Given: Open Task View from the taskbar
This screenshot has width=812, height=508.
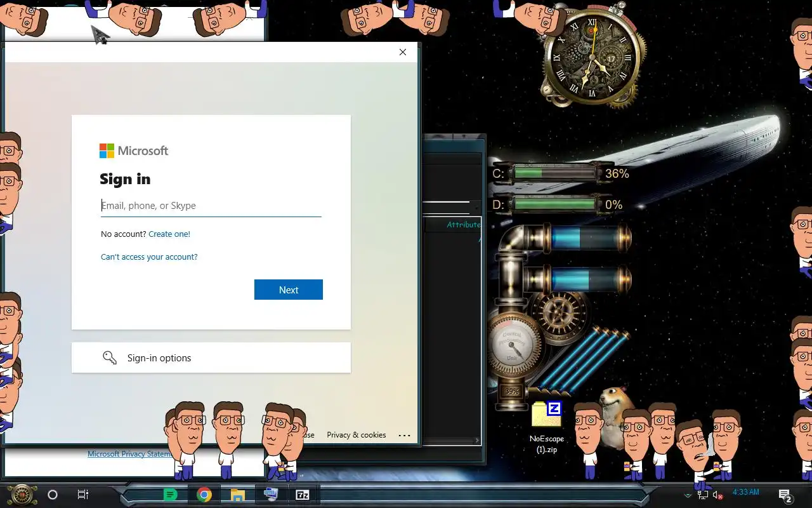Looking at the screenshot, I should tap(83, 495).
